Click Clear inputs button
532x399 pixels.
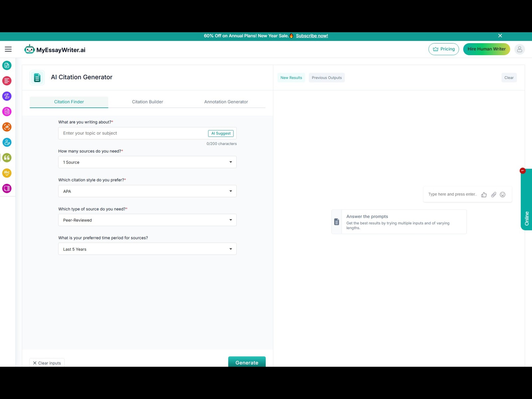click(x=47, y=363)
